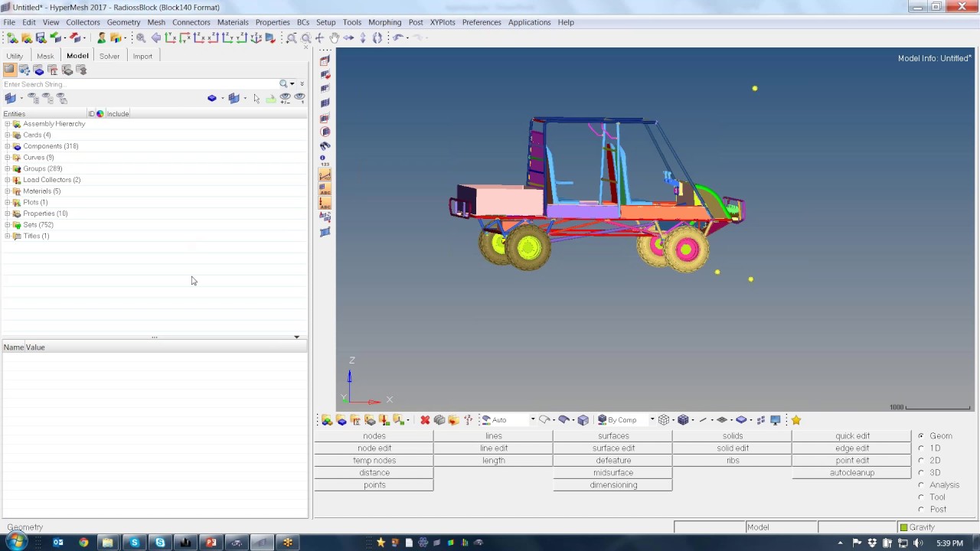
Task: Click the entity selector cursor icon
Action: pyautogui.click(x=256, y=99)
